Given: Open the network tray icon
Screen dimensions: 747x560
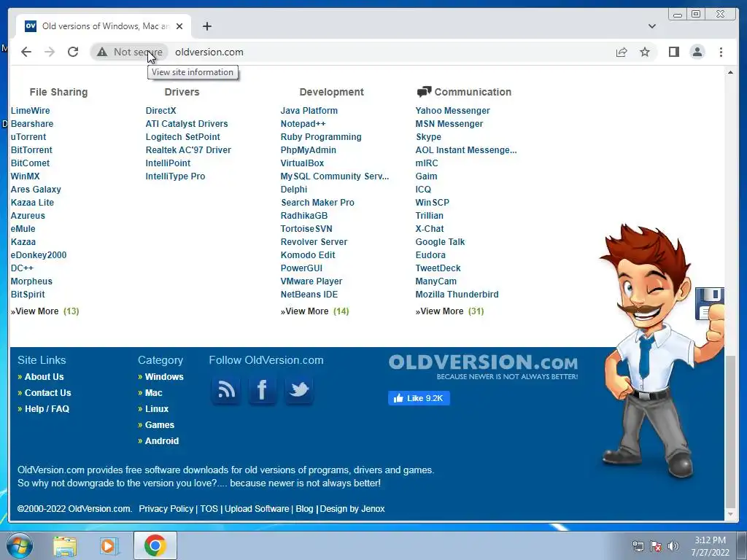Looking at the screenshot, I should click(x=638, y=546).
